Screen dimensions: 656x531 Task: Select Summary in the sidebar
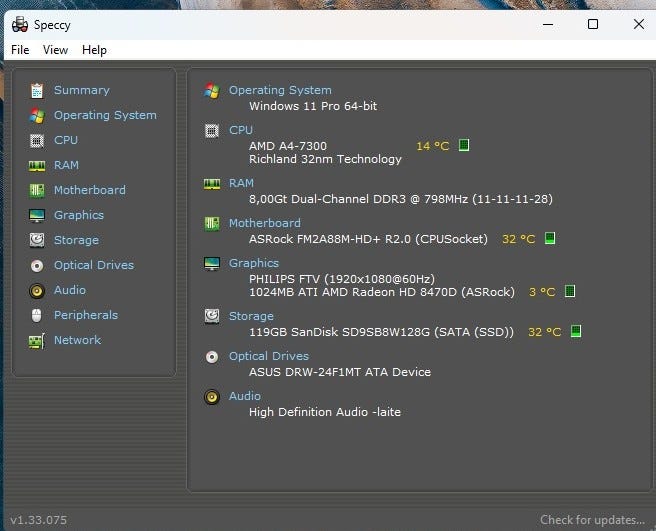click(82, 90)
